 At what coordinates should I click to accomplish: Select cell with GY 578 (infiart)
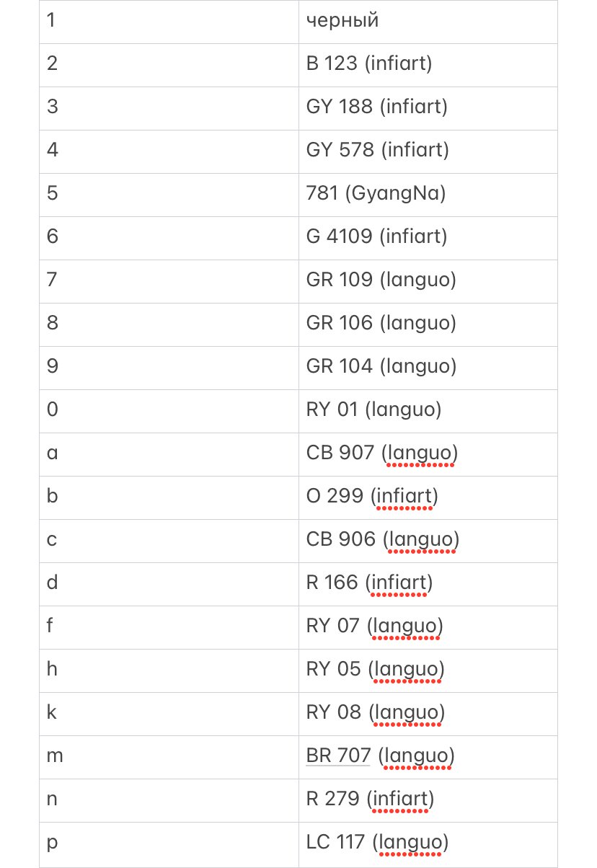tap(428, 152)
